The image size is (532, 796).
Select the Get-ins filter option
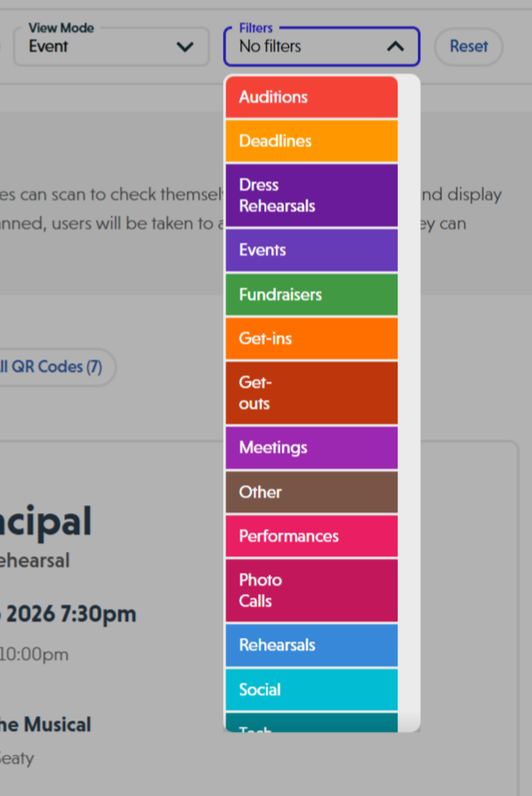click(311, 338)
